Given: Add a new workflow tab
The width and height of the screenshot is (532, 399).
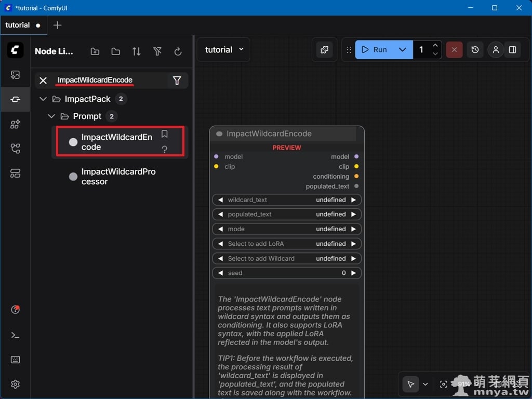Looking at the screenshot, I should tap(58, 25).
